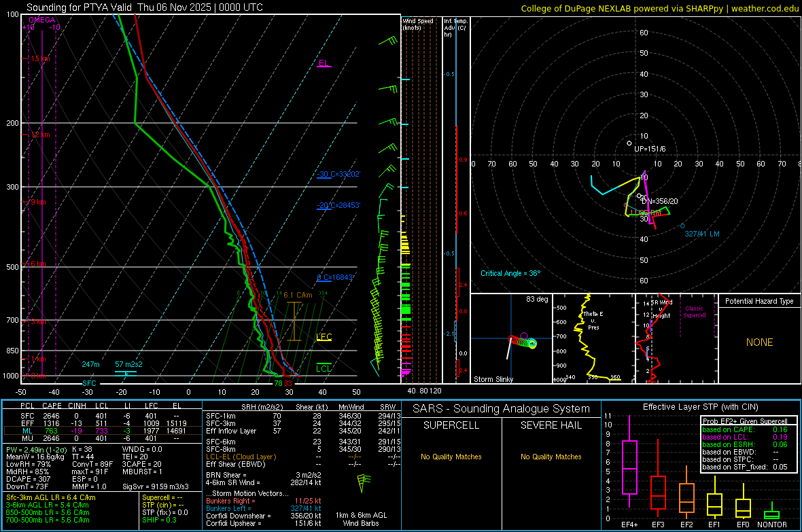
Task: Click the 0 C=16843' freezing level label
Action: [336, 278]
